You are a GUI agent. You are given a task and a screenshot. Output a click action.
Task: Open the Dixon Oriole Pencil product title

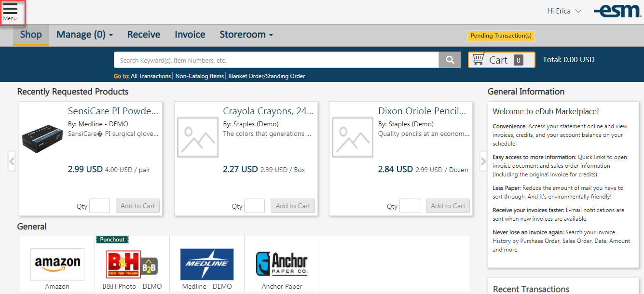click(423, 111)
